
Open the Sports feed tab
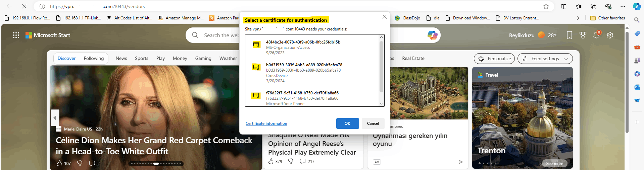(142, 59)
